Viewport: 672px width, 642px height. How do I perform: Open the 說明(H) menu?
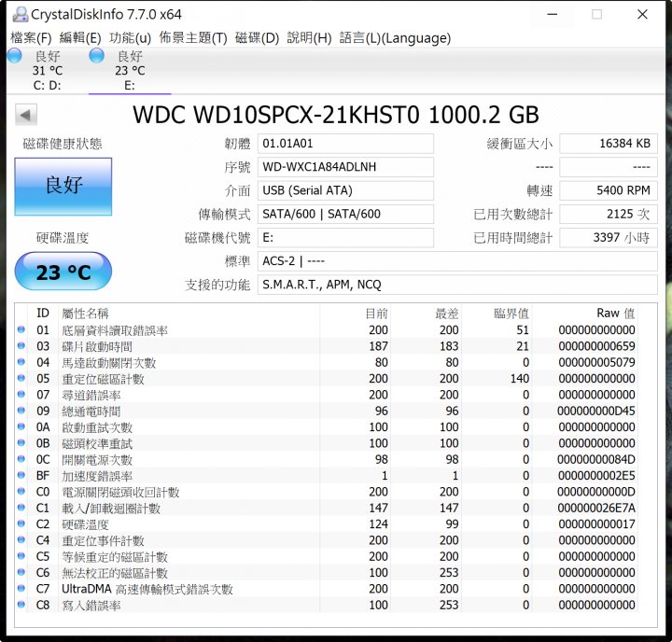[309, 37]
